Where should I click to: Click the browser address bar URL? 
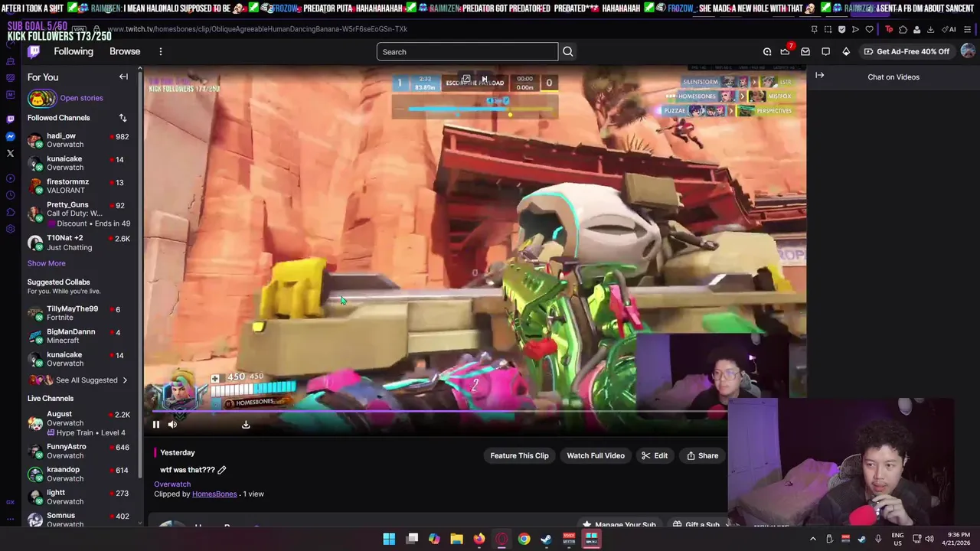tap(258, 29)
